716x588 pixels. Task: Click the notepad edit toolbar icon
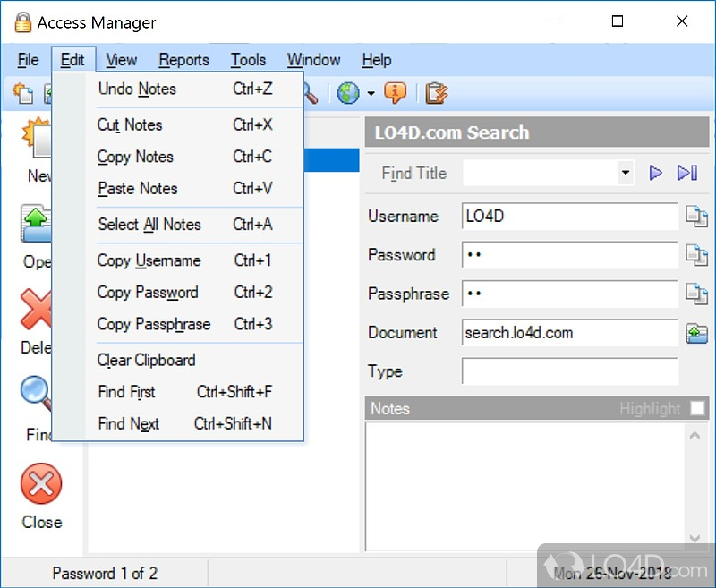[x=436, y=93]
